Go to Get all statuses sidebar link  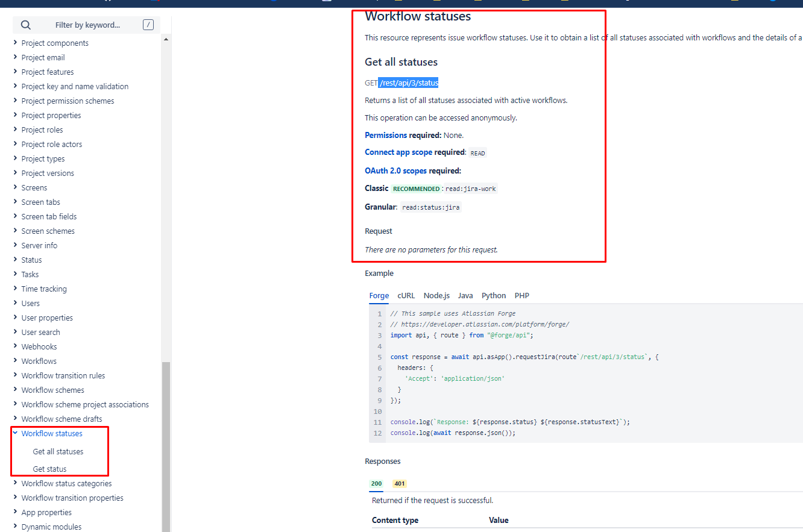coord(58,451)
